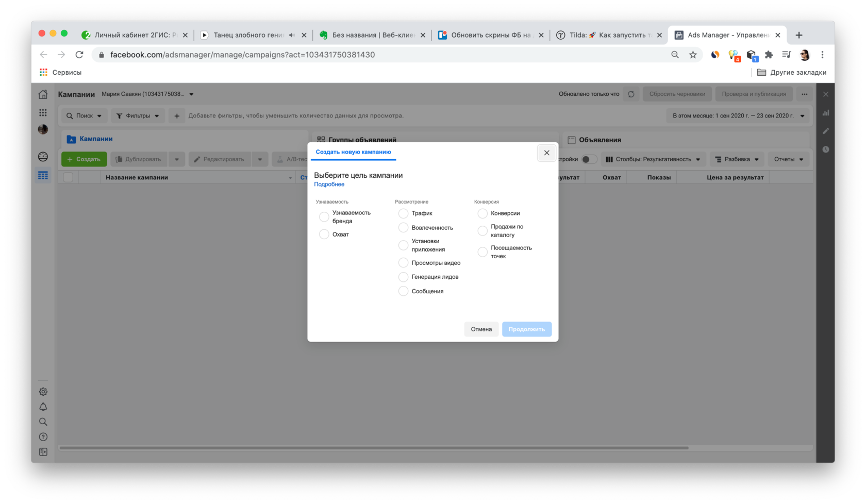Switch to the Объявления tab
Image resolution: width=866 pixels, height=504 pixels.
pos(599,140)
